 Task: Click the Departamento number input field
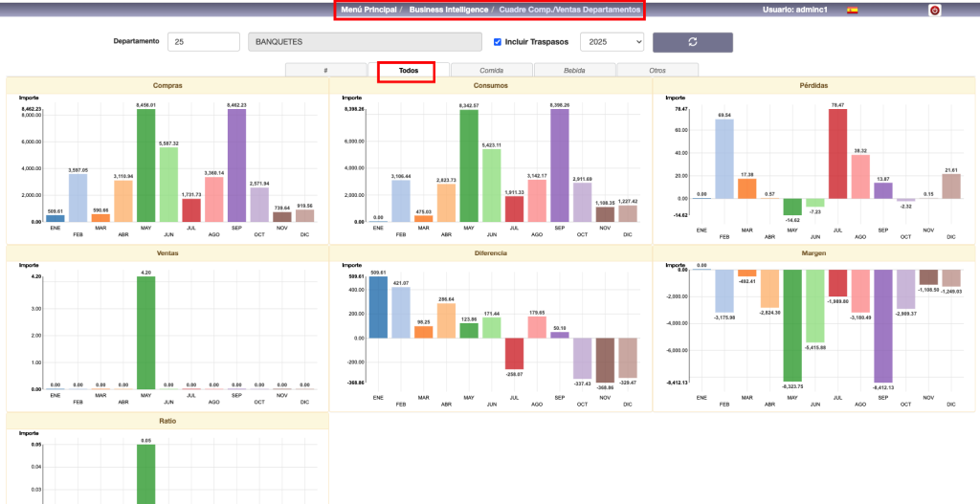pos(203,42)
